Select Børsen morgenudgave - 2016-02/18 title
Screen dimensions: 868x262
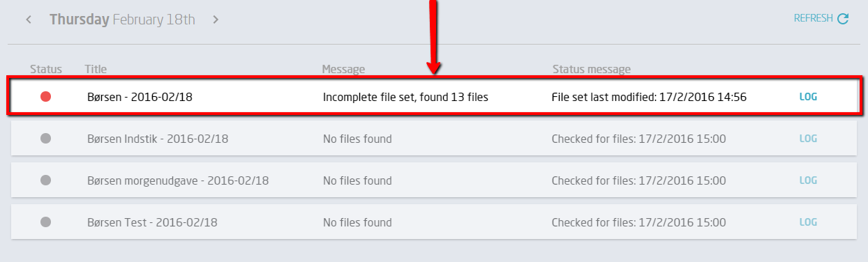click(178, 181)
